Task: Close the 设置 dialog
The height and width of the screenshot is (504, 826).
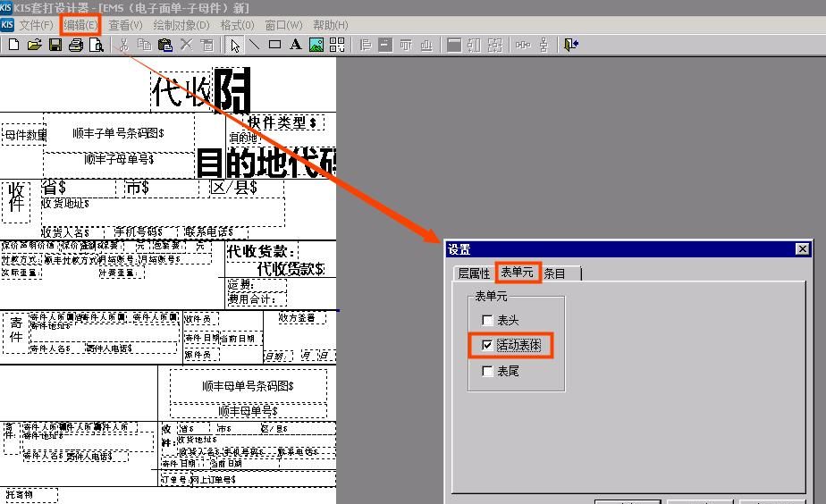Action: 802,249
